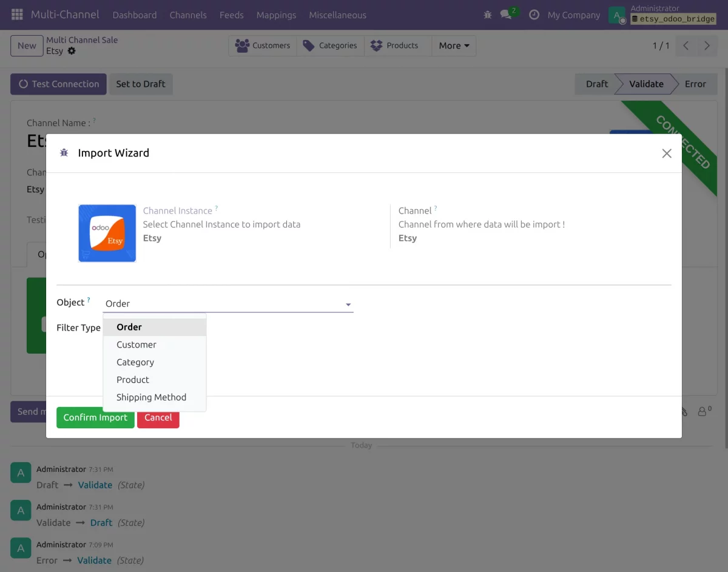Open the apps grid menu icon

[x=17, y=15]
